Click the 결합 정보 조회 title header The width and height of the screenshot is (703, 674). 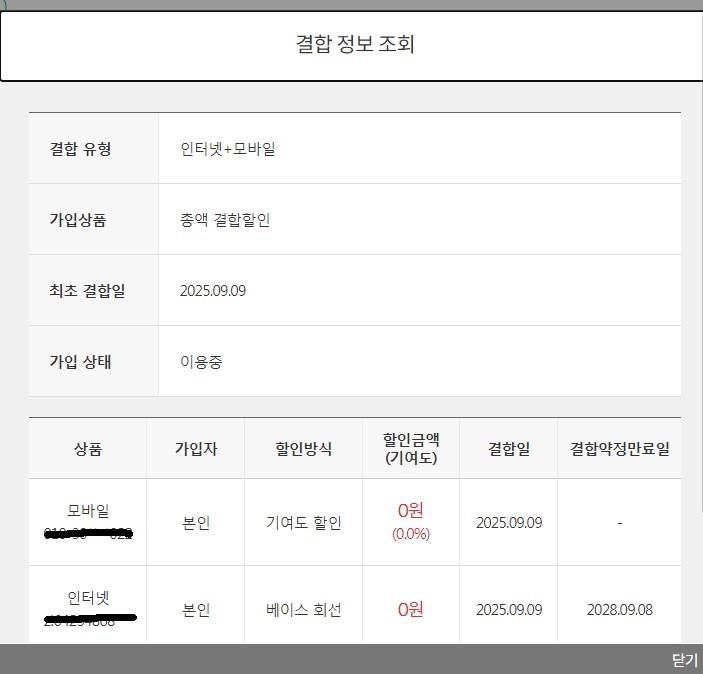[x=355, y=44]
